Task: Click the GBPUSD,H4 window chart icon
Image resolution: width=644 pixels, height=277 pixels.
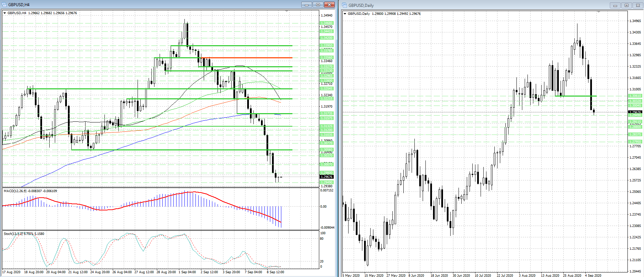Action: click(4, 5)
